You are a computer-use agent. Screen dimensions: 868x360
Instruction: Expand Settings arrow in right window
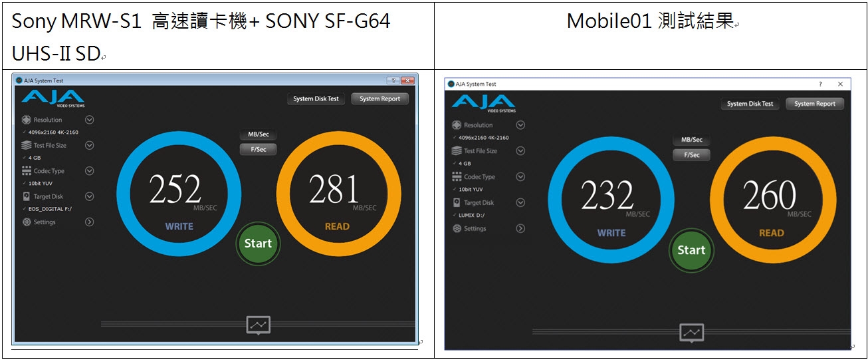pyautogui.click(x=520, y=228)
